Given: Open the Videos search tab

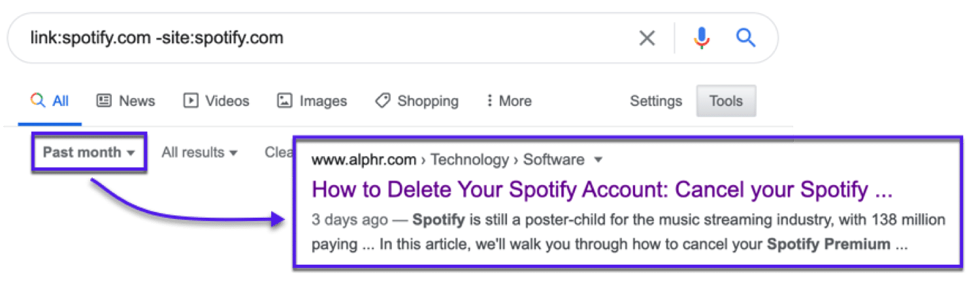Looking at the screenshot, I should [227, 101].
